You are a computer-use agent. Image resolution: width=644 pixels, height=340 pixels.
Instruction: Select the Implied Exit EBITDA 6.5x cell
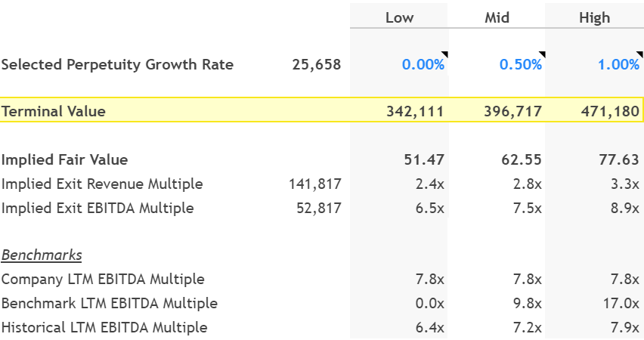pos(399,208)
